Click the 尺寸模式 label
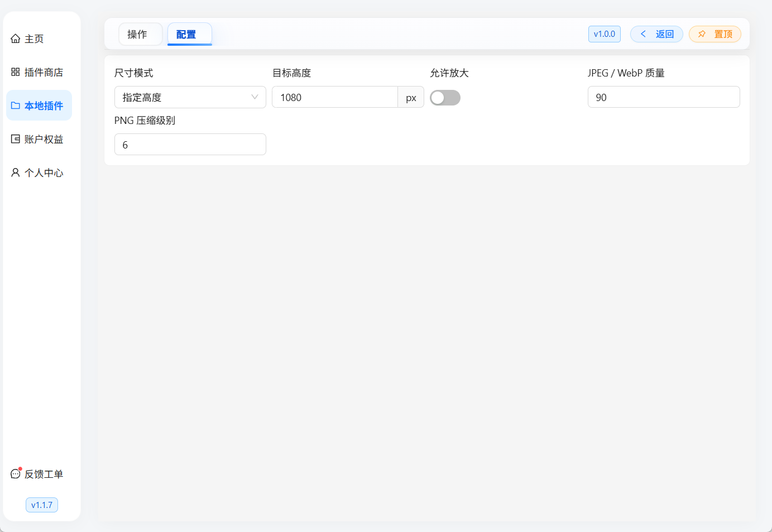The width and height of the screenshot is (772, 532). coord(134,73)
